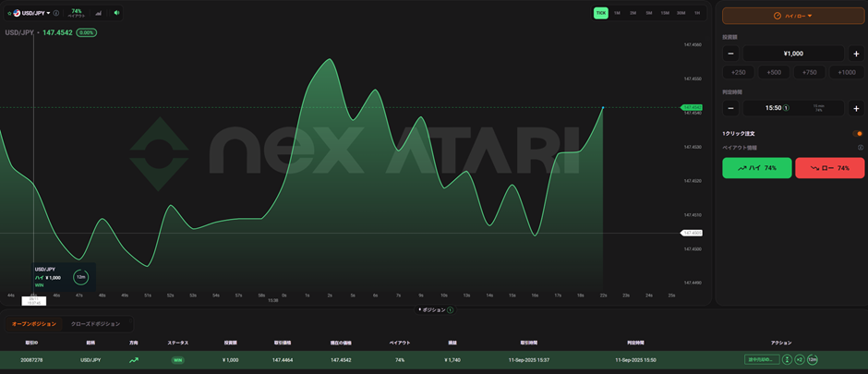Screen dimensions: 868x374
Task: Click the ¥1,000 investment amount field
Action: pos(793,54)
